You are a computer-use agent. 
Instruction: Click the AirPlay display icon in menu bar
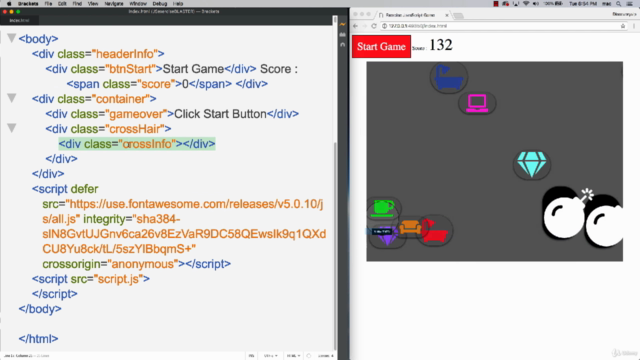coord(516,4)
